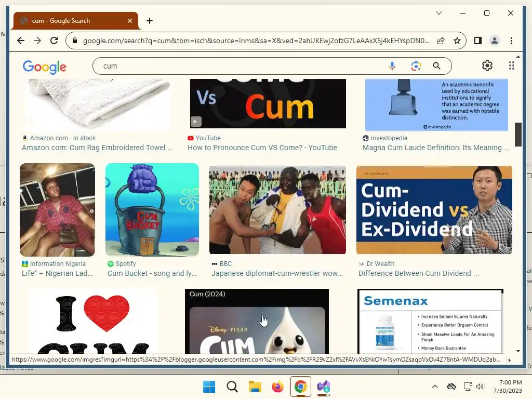Select the Chrome taskbar icon
The image size is (532, 399).
[301, 387]
